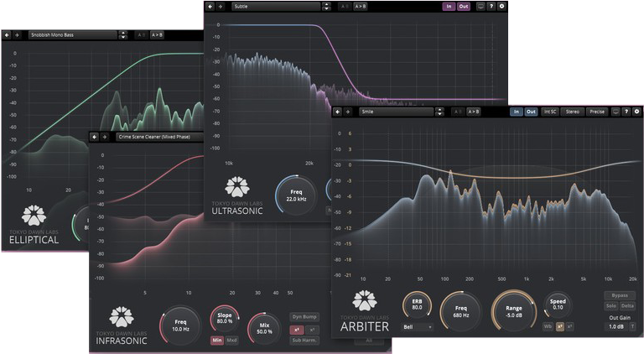Click T button beside Out Gain
This screenshot has width=644, height=354.
pyautogui.click(x=632, y=327)
